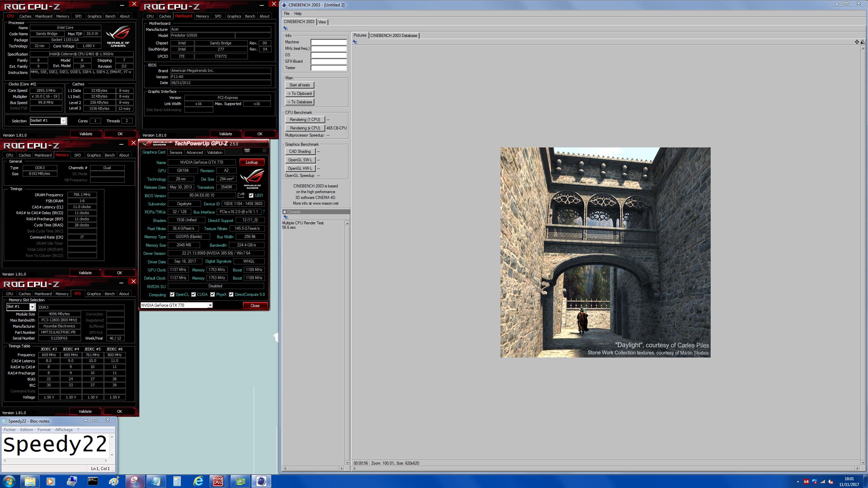Open the Advanced tab in GPU-Z

pos(195,152)
